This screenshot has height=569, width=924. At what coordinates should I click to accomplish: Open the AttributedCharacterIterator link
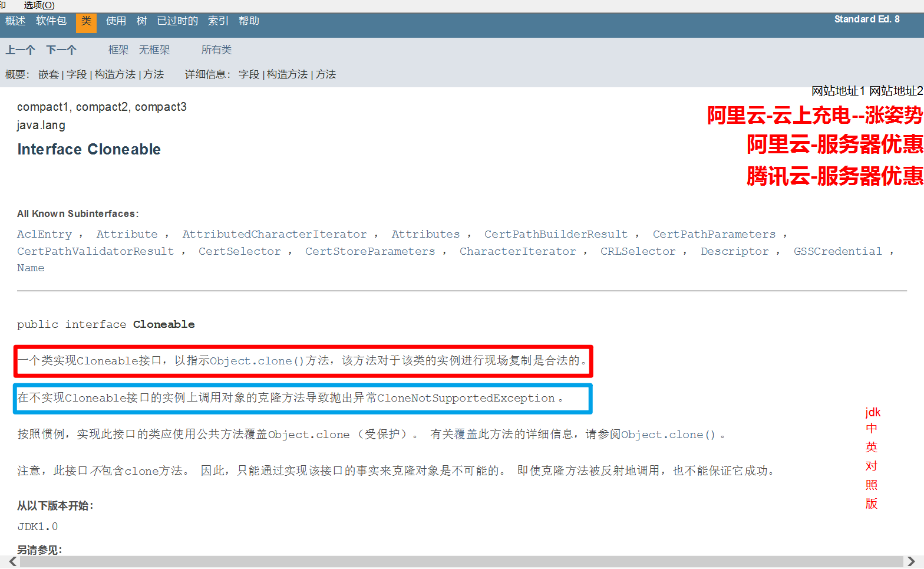(x=275, y=234)
